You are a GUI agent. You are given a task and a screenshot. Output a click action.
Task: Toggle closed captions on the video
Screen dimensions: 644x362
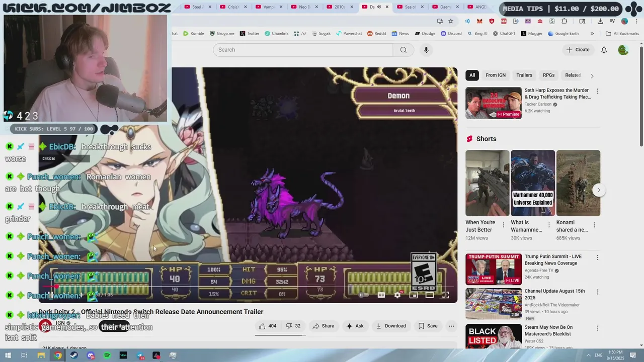pyautogui.click(x=381, y=295)
